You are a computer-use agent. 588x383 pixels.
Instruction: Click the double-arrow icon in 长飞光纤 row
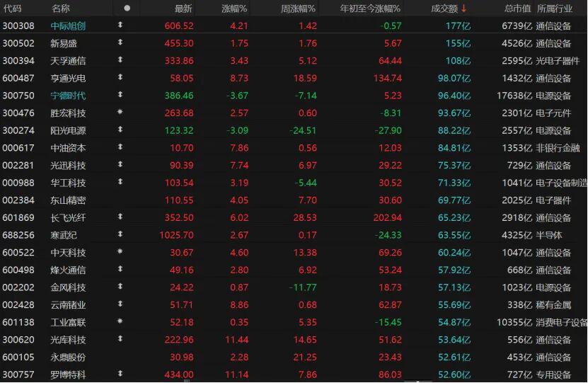120,217
